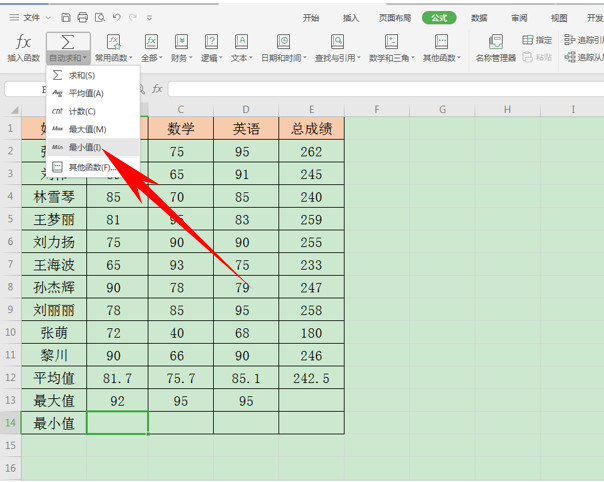Select the 王梦丽 name cell
This screenshot has height=482, width=604.
[54, 220]
